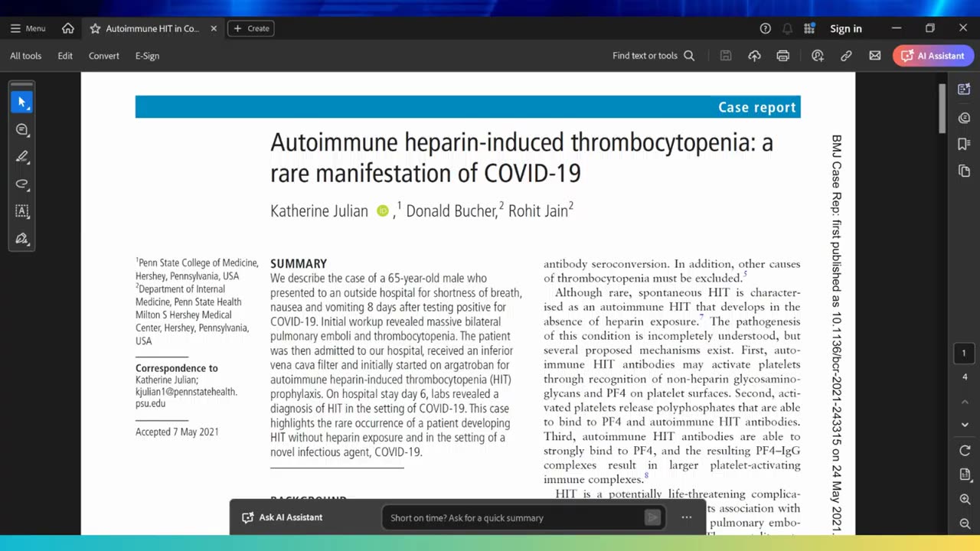This screenshot has width=980, height=551.
Task: Choose the Draw freeform lasso tool
Action: 21,184
